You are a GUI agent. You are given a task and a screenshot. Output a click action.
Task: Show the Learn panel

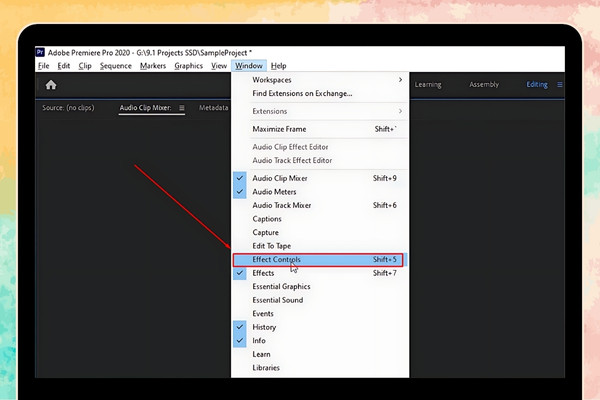coord(320,354)
